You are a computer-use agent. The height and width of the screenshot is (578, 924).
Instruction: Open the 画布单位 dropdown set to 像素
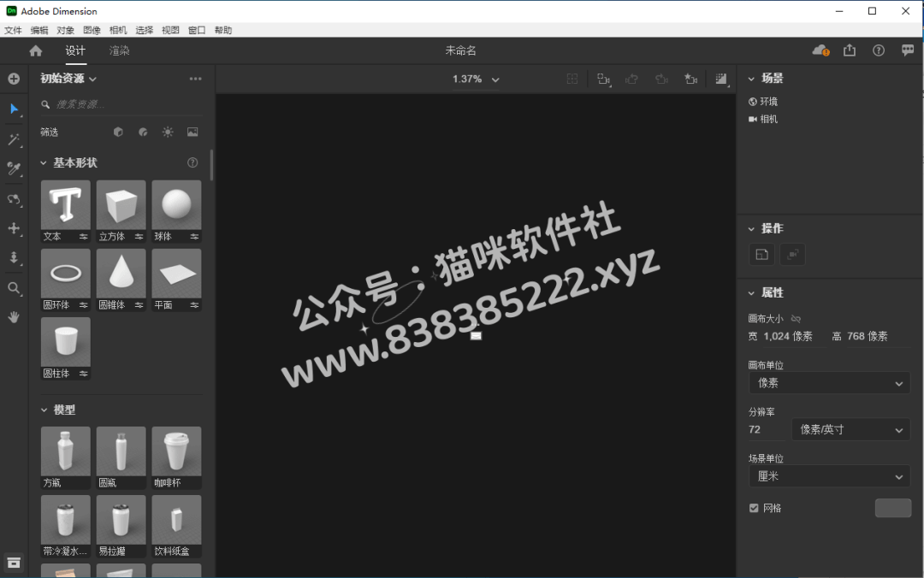point(829,383)
